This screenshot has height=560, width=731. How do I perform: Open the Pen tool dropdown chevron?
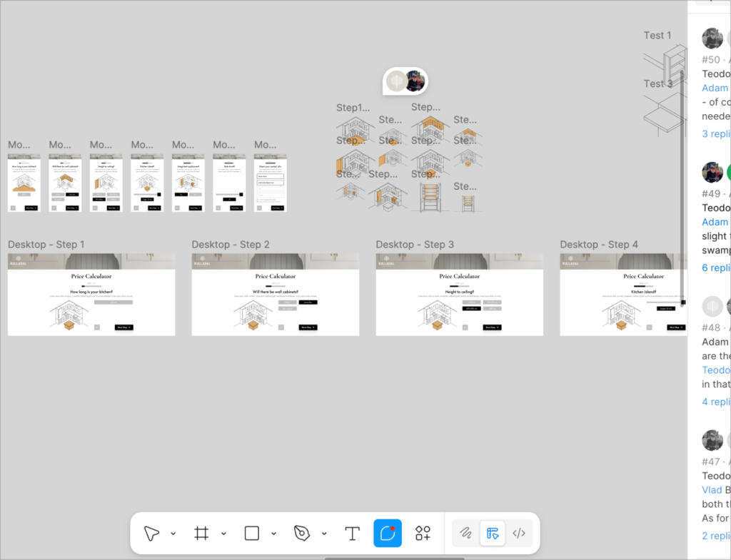pos(324,534)
